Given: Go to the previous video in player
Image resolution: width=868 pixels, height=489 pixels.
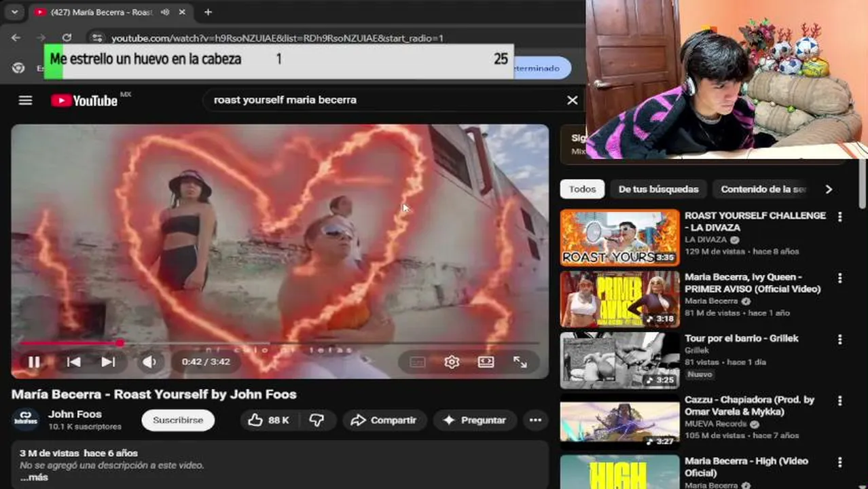Looking at the screenshot, I should (73, 362).
